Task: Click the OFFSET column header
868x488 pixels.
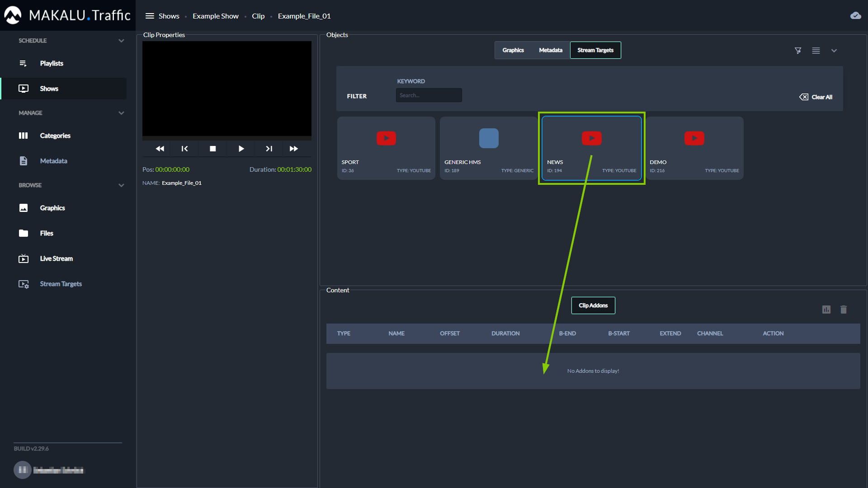Action: pos(450,333)
